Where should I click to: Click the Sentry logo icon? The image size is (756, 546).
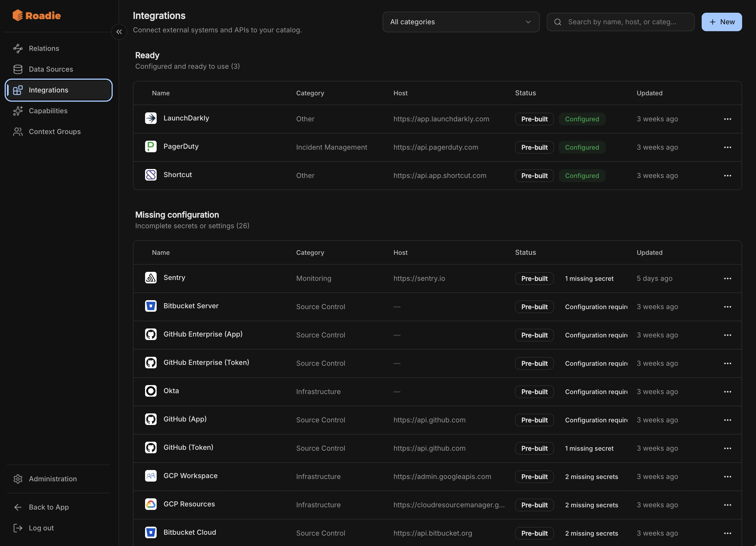[x=151, y=278]
